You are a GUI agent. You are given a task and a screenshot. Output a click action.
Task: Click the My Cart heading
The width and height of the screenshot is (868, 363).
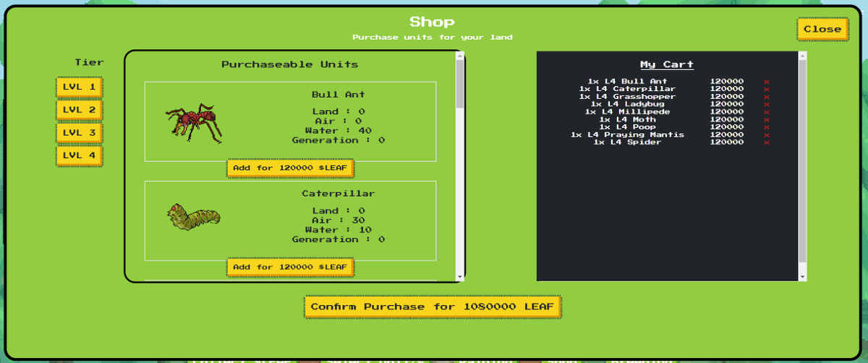pyautogui.click(x=667, y=64)
